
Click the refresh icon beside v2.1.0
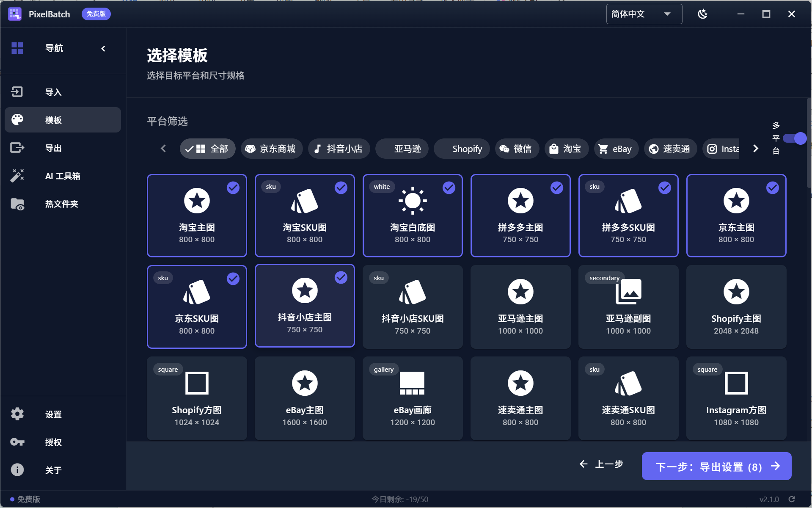(x=792, y=499)
